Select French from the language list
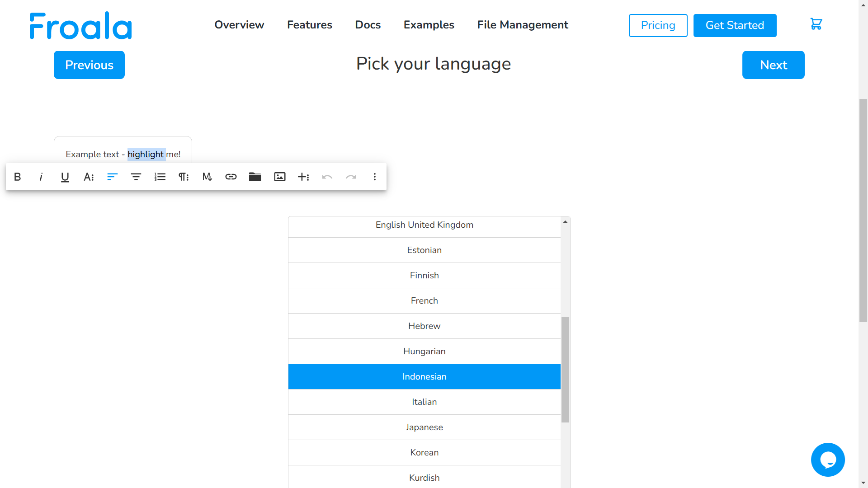The height and width of the screenshot is (488, 868). tap(424, 300)
